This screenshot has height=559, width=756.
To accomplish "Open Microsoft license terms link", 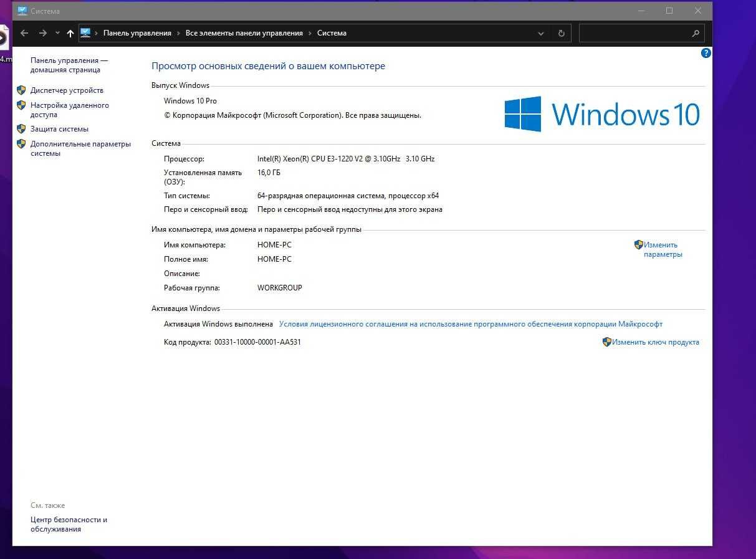I will (x=471, y=324).
